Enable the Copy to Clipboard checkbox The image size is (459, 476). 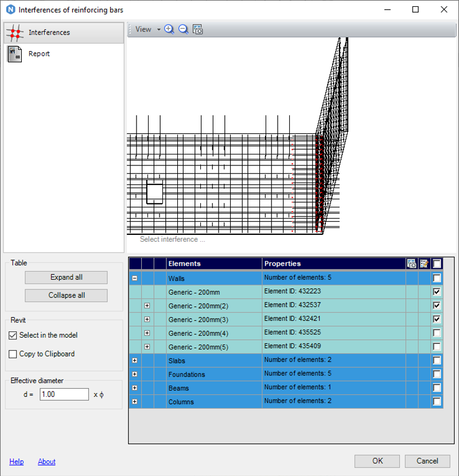(x=13, y=354)
